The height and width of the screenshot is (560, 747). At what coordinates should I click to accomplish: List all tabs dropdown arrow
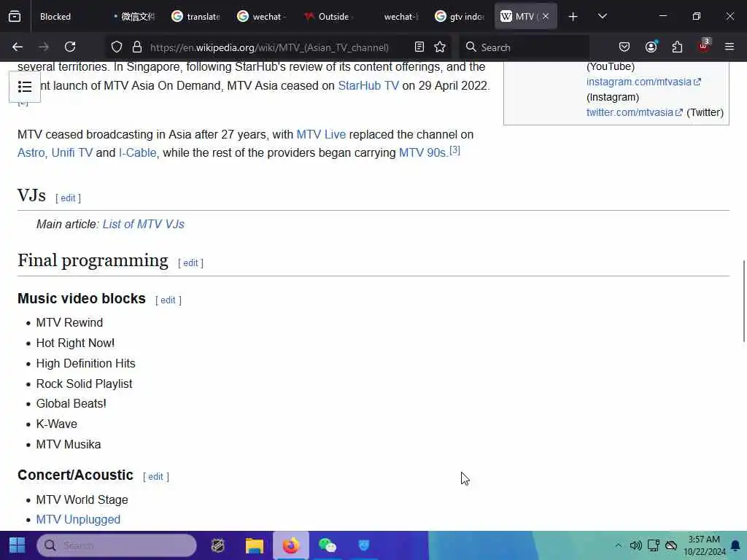click(x=602, y=17)
